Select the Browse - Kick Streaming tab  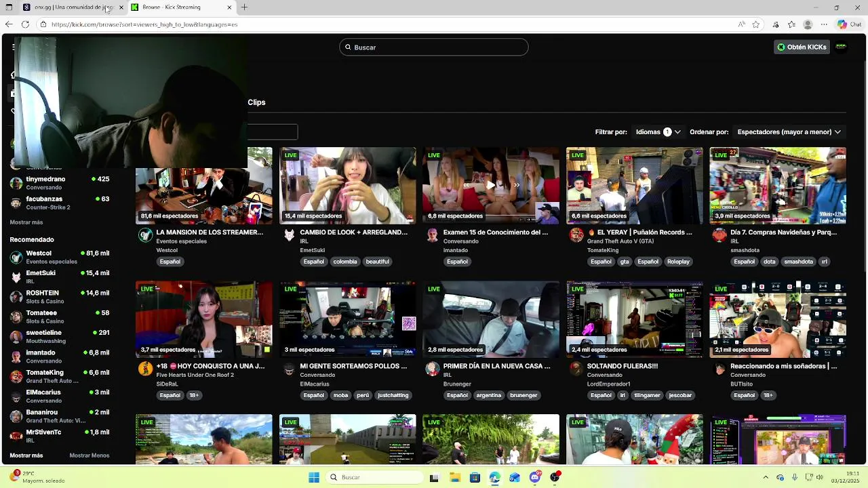coord(182,7)
